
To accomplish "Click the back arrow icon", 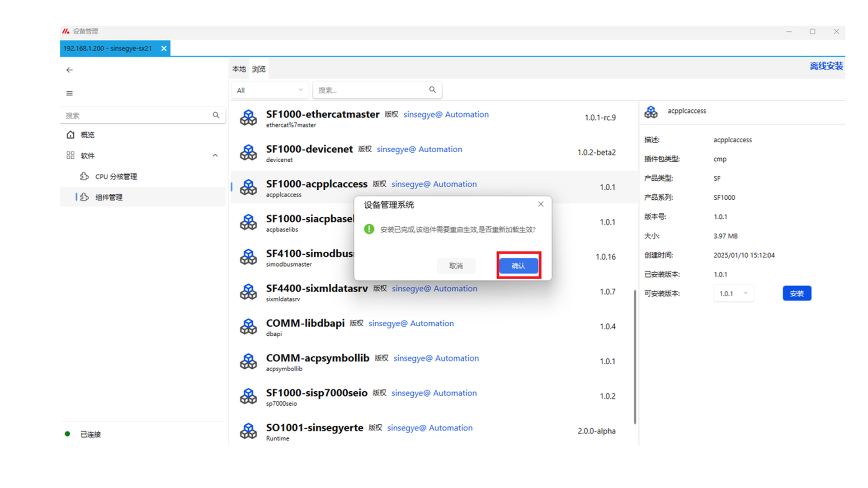I will click(x=69, y=70).
